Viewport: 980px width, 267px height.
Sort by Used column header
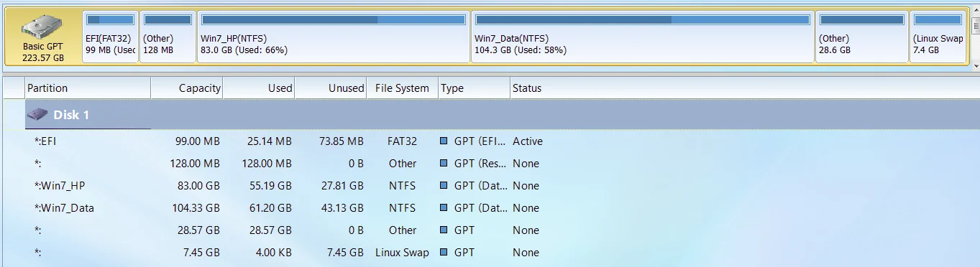(x=259, y=88)
